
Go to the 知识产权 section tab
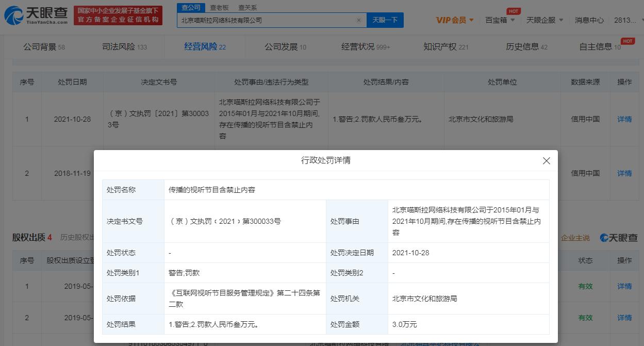tap(445, 47)
